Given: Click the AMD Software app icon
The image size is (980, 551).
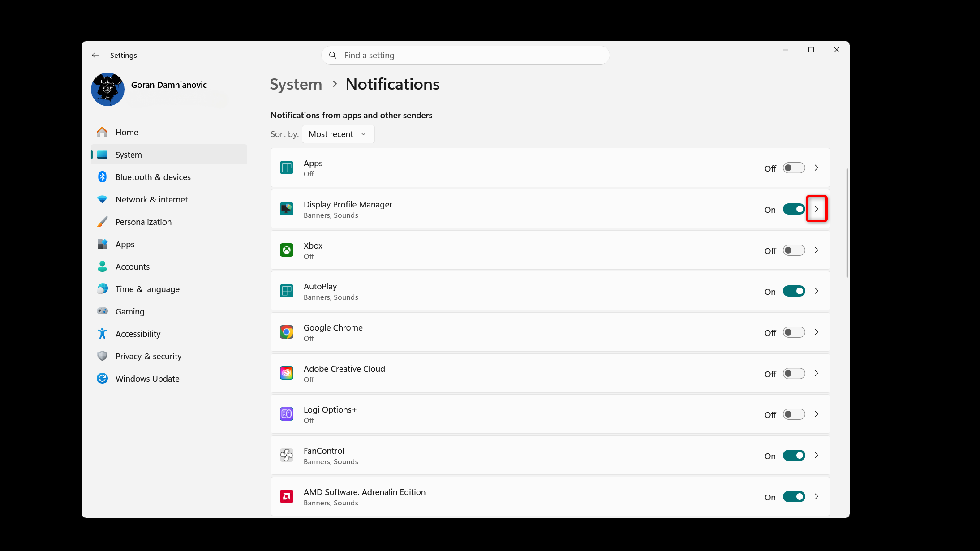Looking at the screenshot, I should (x=287, y=496).
